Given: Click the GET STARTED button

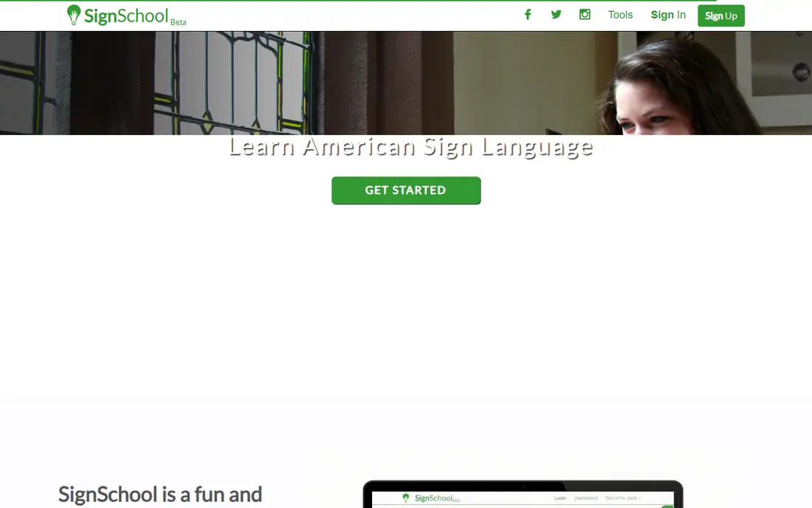Looking at the screenshot, I should [x=406, y=190].
